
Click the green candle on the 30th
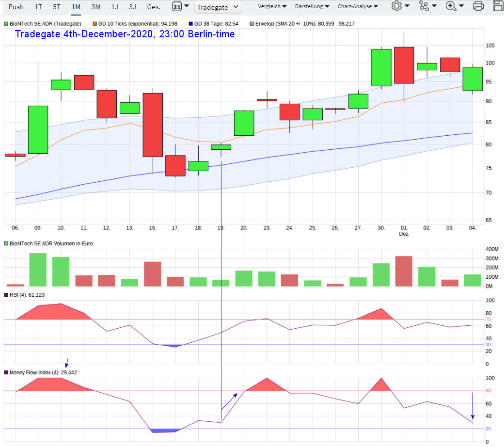[381, 67]
